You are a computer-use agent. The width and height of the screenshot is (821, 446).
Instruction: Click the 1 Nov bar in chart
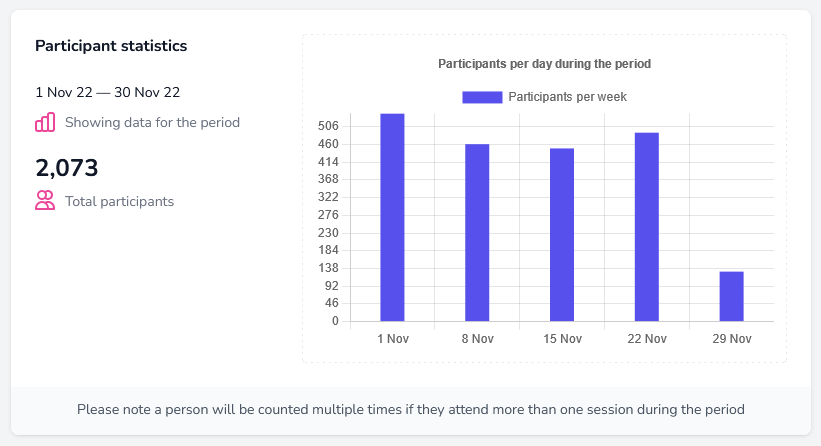tap(392, 218)
